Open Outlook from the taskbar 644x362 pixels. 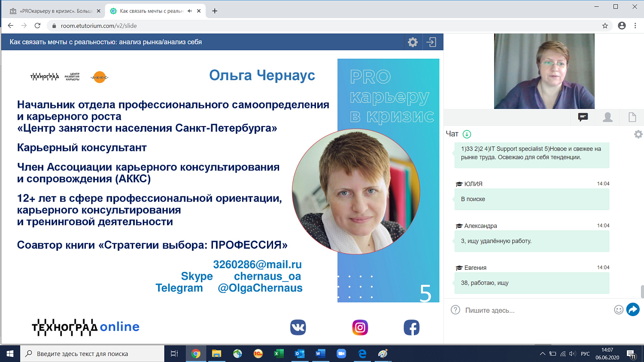[300, 353]
